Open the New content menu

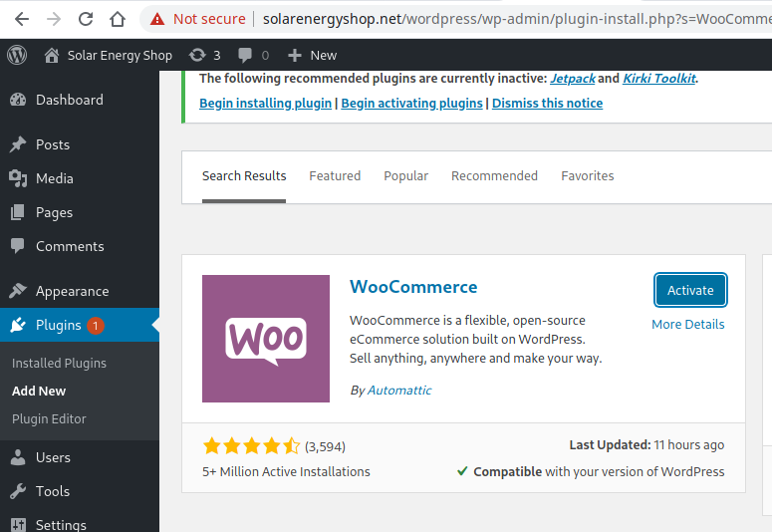point(312,55)
